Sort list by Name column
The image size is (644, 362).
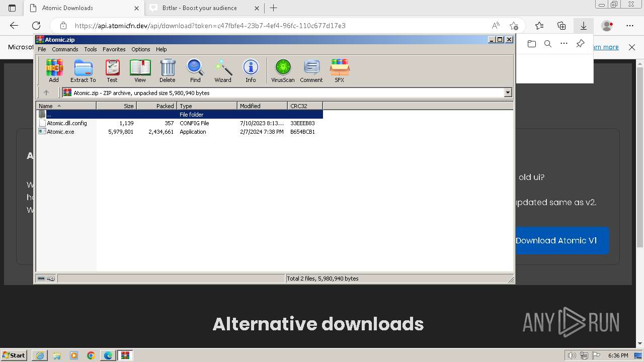point(66,106)
